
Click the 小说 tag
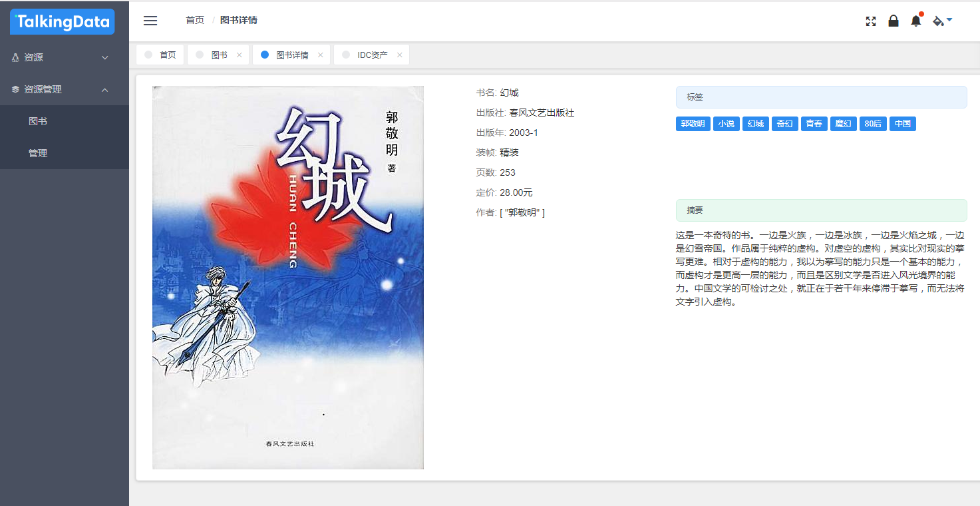[727, 124]
